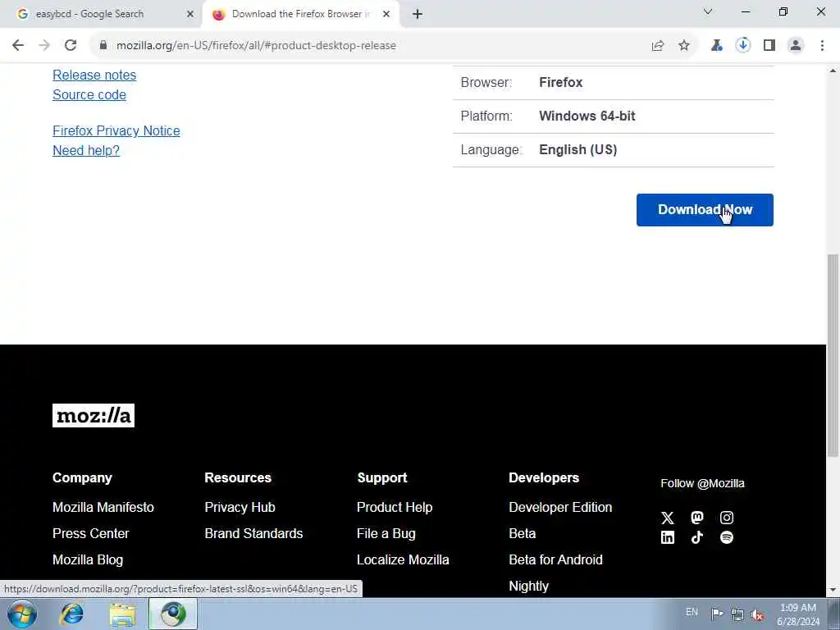Open the Chrome profile avatar
This screenshot has width=840, height=630.
796,46
